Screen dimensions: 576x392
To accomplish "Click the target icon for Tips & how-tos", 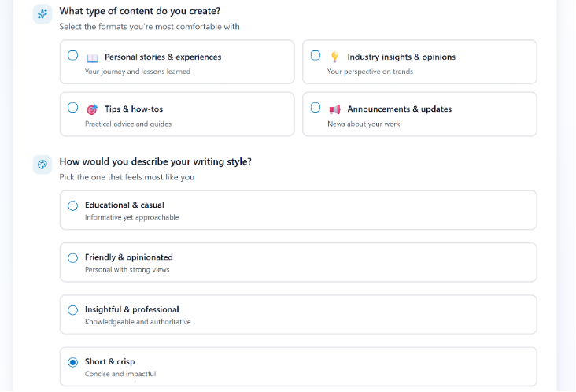I will (x=92, y=109).
